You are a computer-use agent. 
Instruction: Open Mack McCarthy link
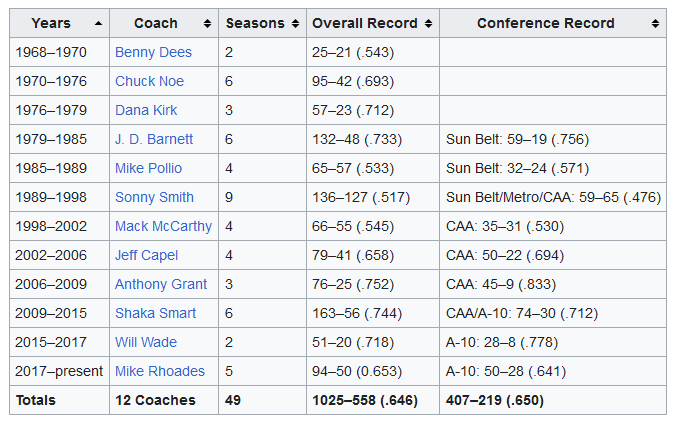(x=163, y=226)
